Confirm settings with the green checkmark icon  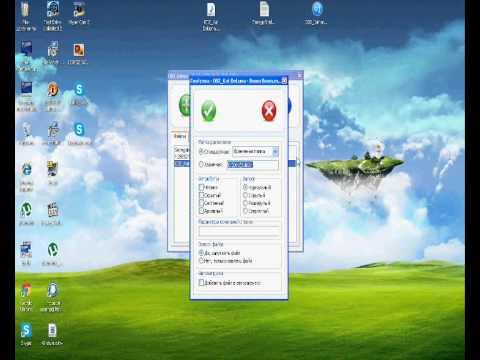(x=209, y=111)
